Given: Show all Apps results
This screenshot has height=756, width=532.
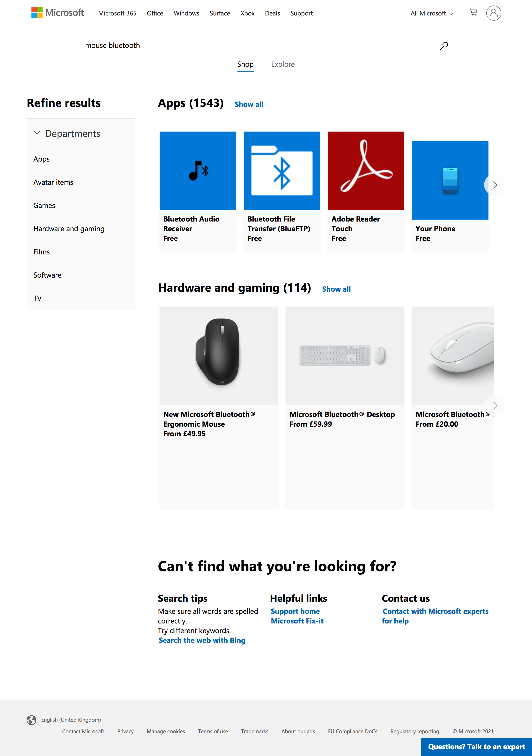Looking at the screenshot, I should tap(249, 104).
